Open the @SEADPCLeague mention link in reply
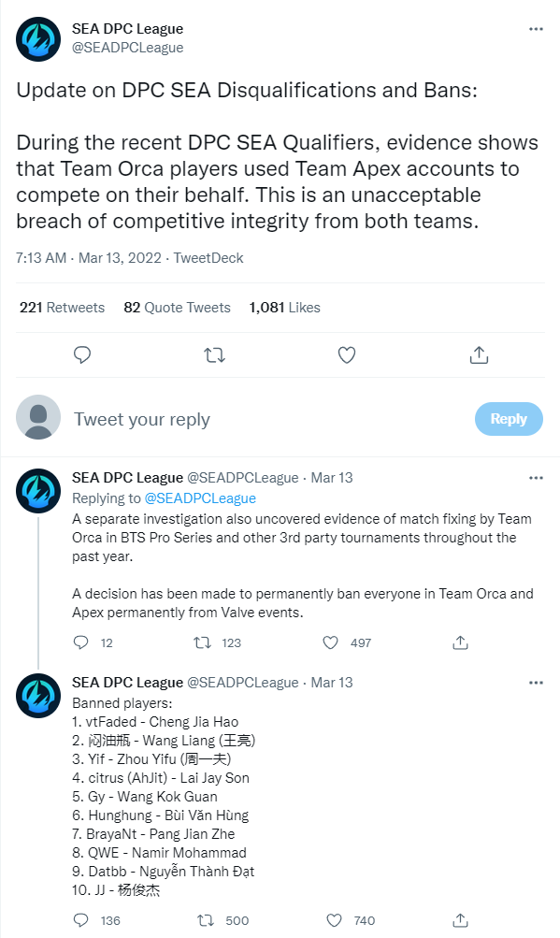The width and height of the screenshot is (560, 938). click(x=200, y=498)
